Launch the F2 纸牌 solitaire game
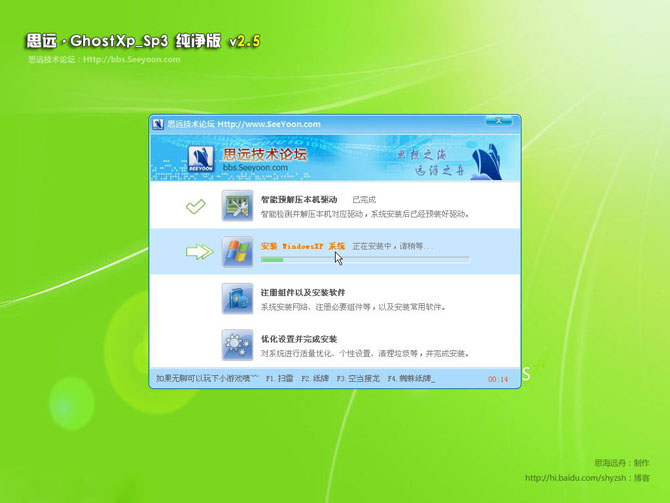Viewport: 670px width, 503px height. pos(315,378)
